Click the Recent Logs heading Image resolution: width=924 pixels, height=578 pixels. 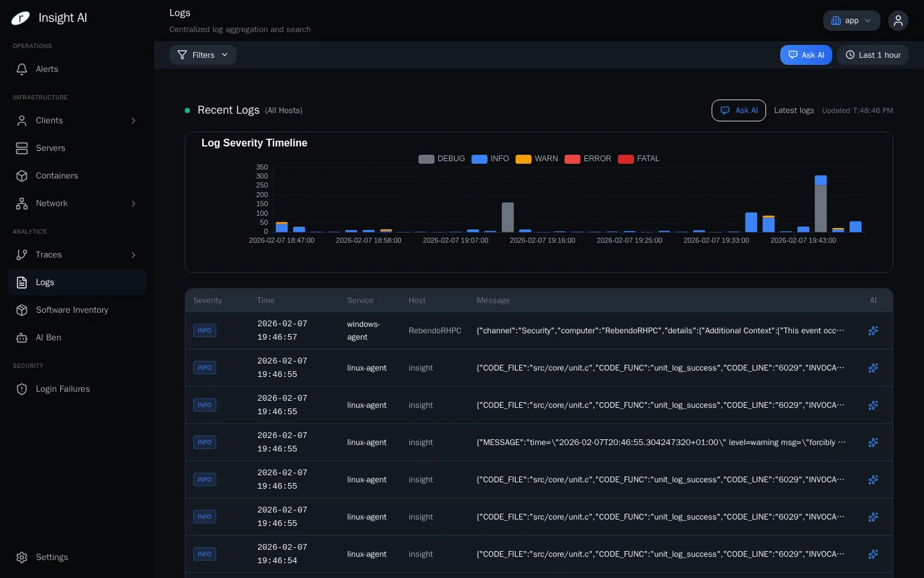[x=228, y=110]
